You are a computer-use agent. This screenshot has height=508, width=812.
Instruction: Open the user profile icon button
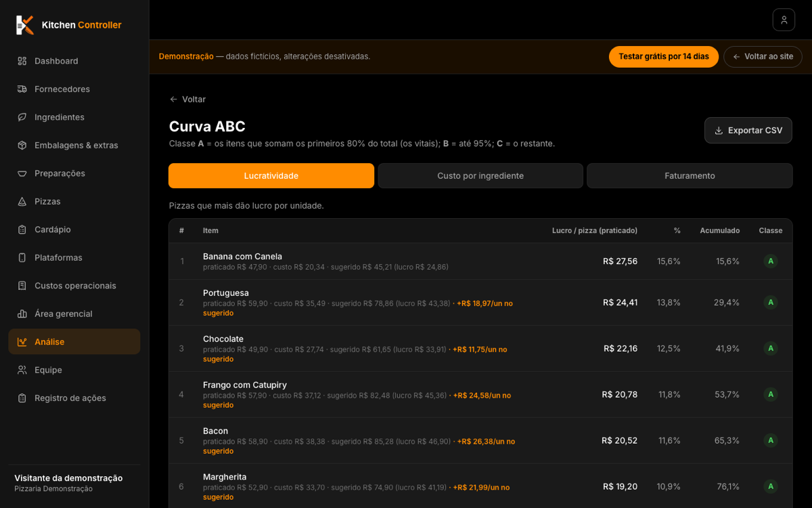pos(784,20)
